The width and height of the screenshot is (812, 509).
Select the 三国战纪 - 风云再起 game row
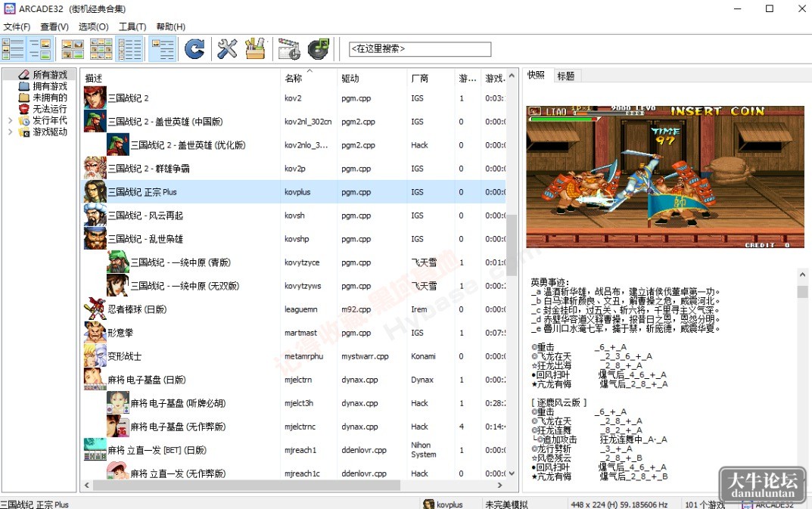click(x=294, y=216)
